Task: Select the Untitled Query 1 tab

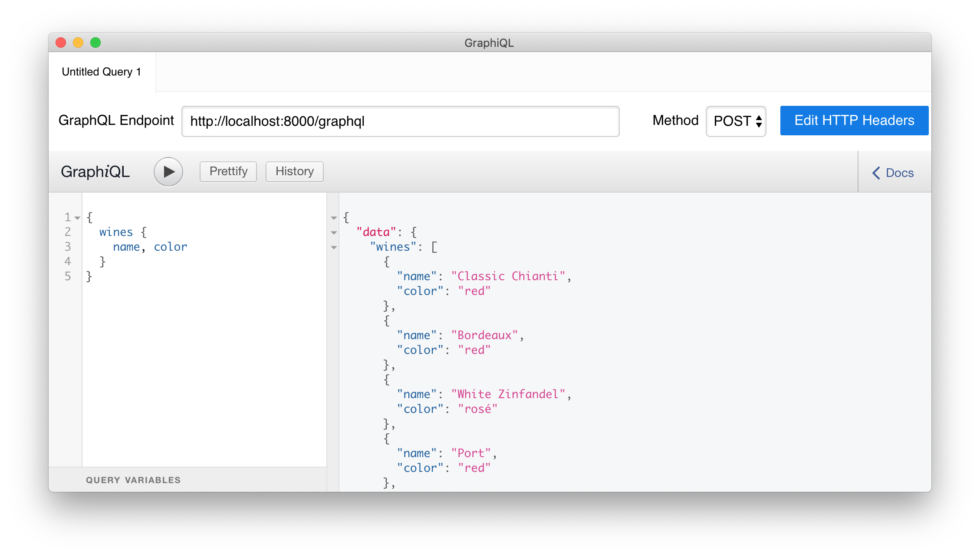Action: coord(102,72)
